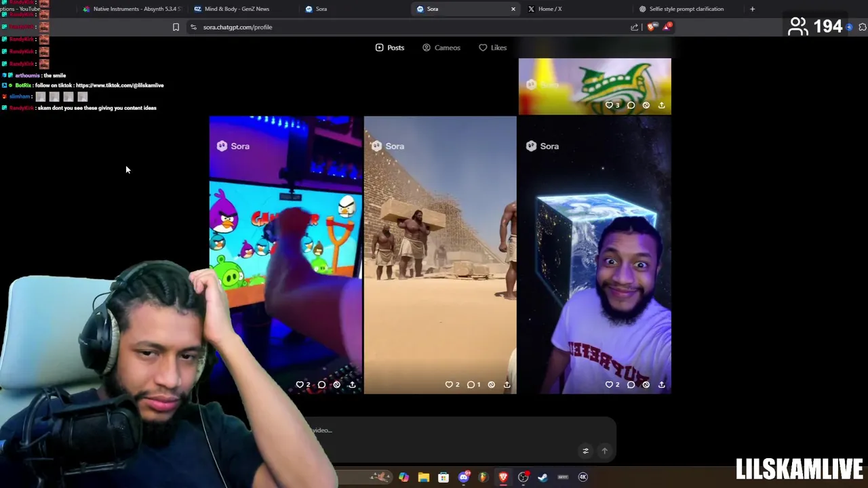View site information for sora.chatgpt.com
868x488 pixels.
pyautogui.click(x=193, y=27)
